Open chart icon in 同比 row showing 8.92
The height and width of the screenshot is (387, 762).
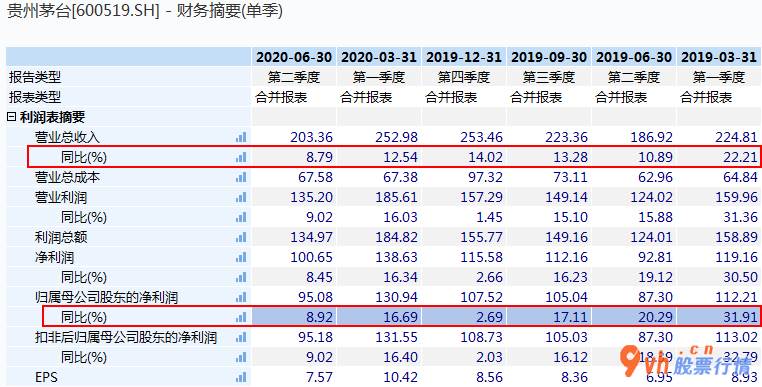coord(241,317)
